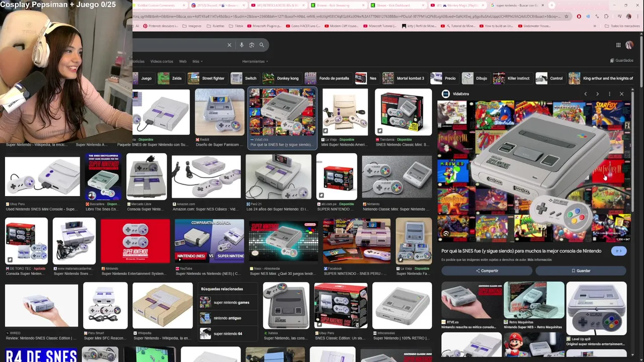Open Google Lens image search icon
Screen dimensions: 644x362
pyautogui.click(x=252, y=45)
